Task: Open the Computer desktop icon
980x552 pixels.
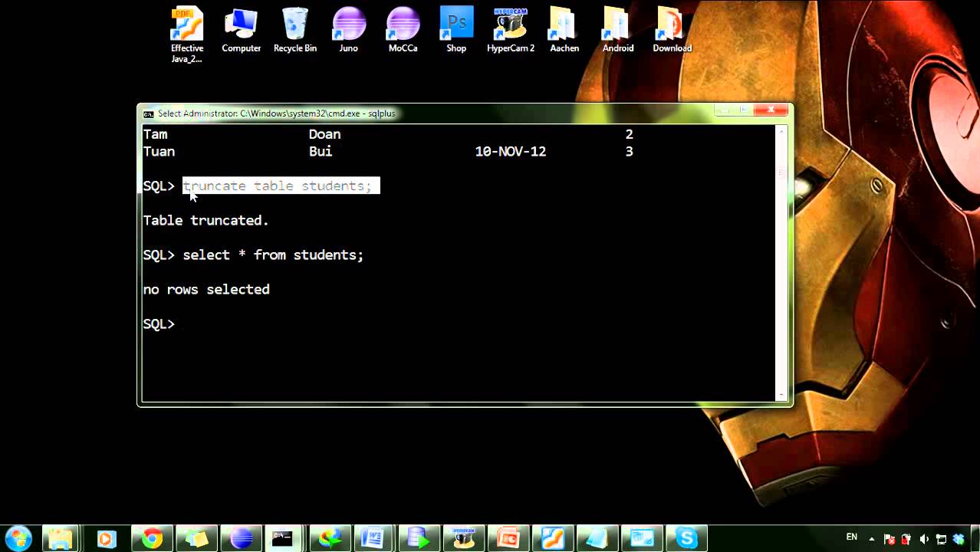Action: click(x=241, y=31)
